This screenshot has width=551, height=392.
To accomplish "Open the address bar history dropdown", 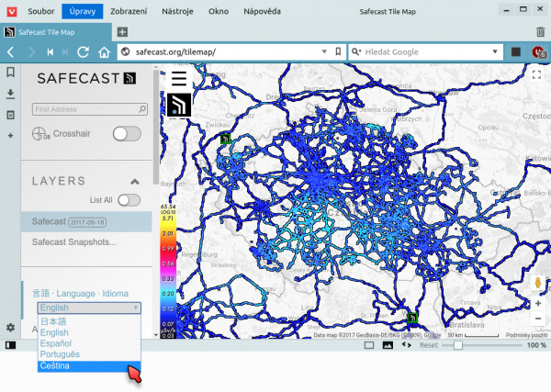I will [x=324, y=52].
